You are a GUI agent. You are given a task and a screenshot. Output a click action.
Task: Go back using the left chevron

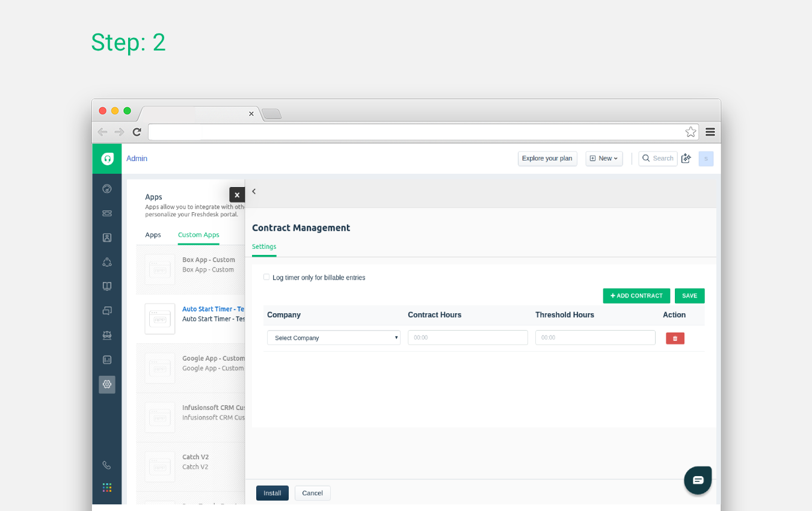point(254,191)
